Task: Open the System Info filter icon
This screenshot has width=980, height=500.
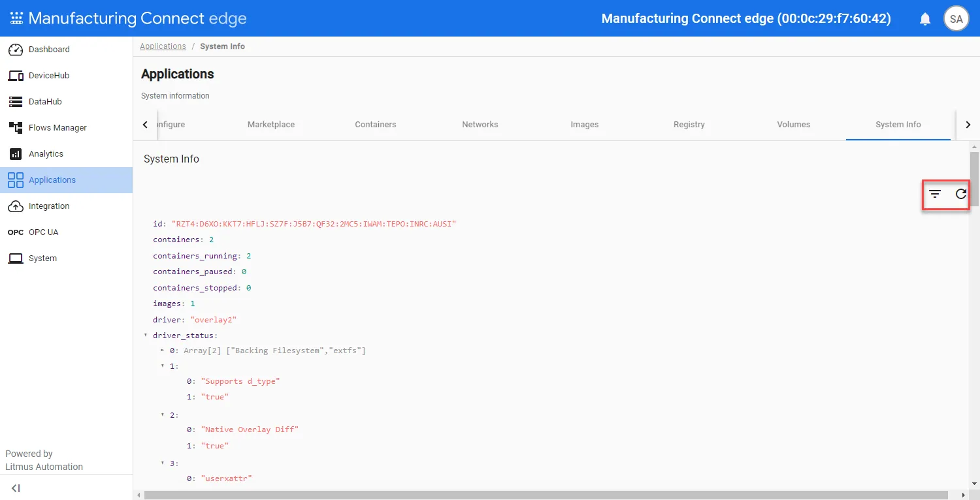Action: [x=935, y=194]
